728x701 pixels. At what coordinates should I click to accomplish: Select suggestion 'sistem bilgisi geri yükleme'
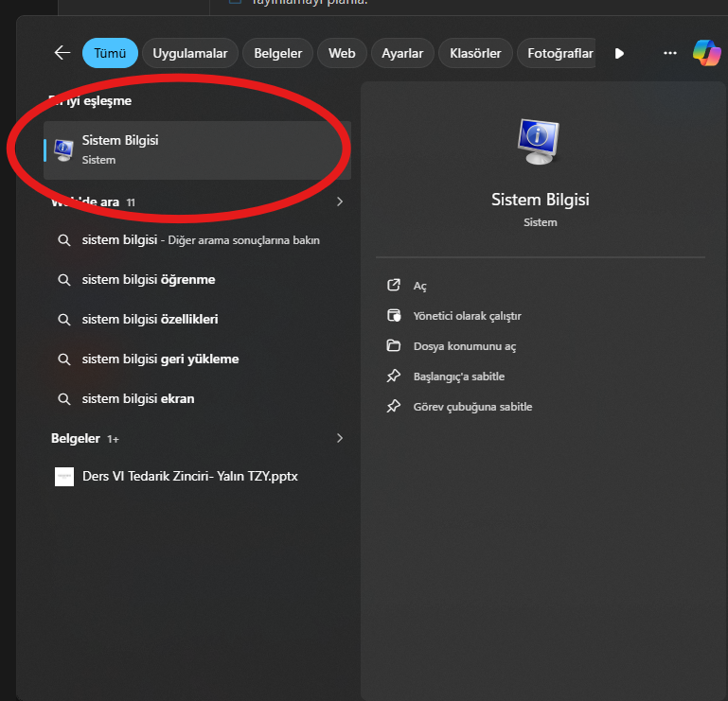[197, 359]
